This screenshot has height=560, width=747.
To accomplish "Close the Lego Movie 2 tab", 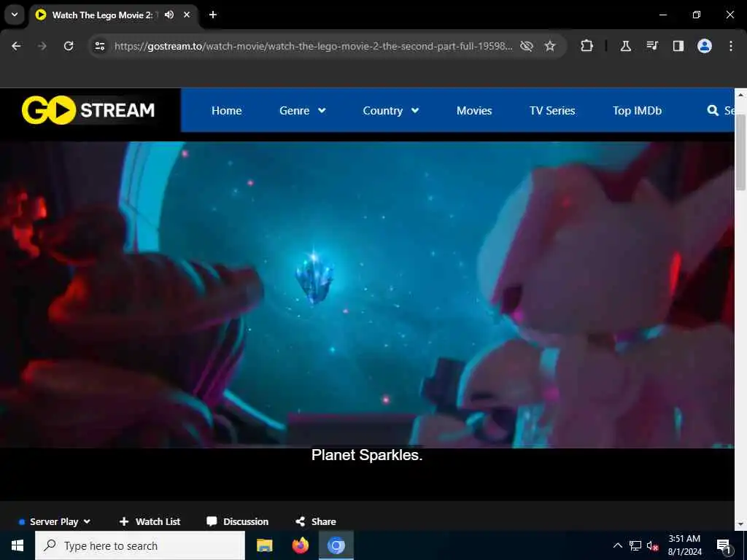I will (x=187, y=15).
